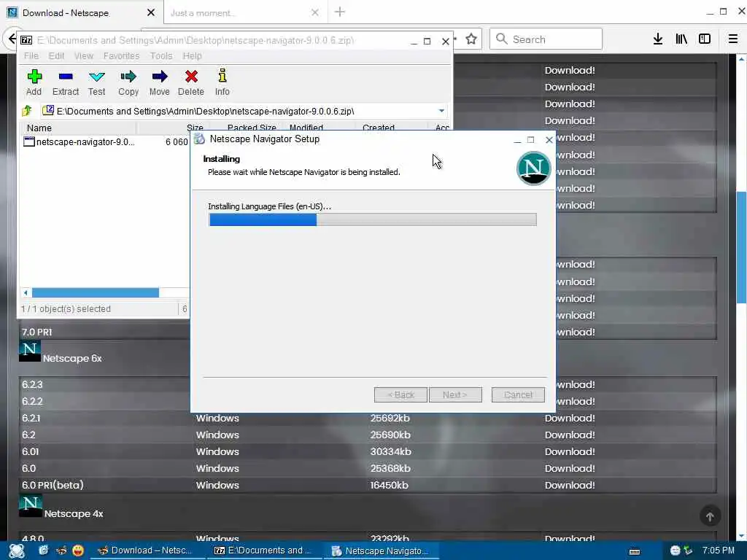Click Netscape N logo in setup dialog
This screenshot has height=560, width=747.
[x=533, y=168]
